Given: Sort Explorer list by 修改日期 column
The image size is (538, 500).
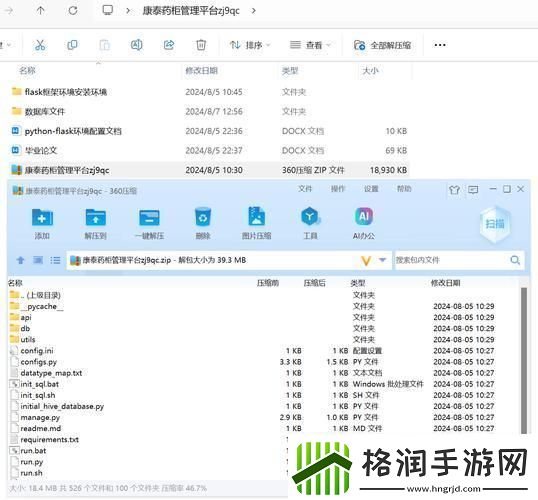Looking at the screenshot, I should click(201, 71).
